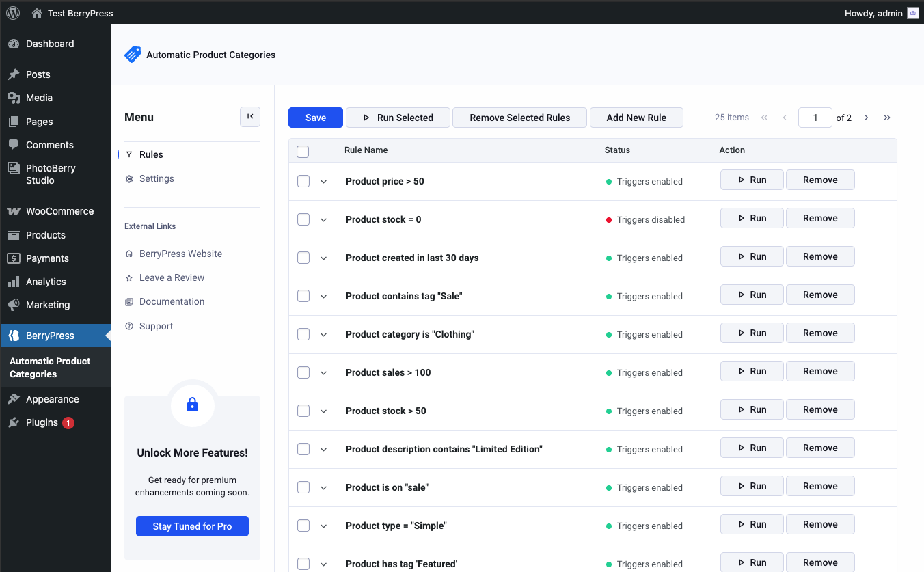Expand the Product sales > 100 rule
This screenshot has width=924, height=572.
pyautogui.click(x=324, y=373)
